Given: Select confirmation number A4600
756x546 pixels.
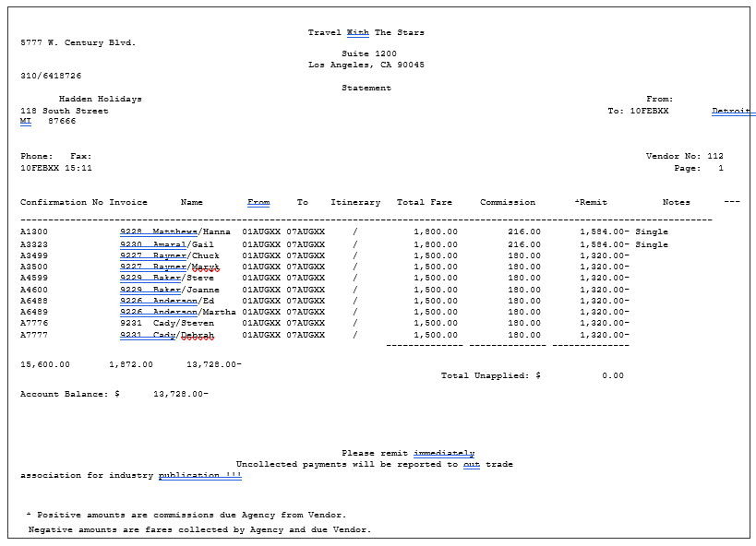Looking at the screenshot, I should (34, 290).
